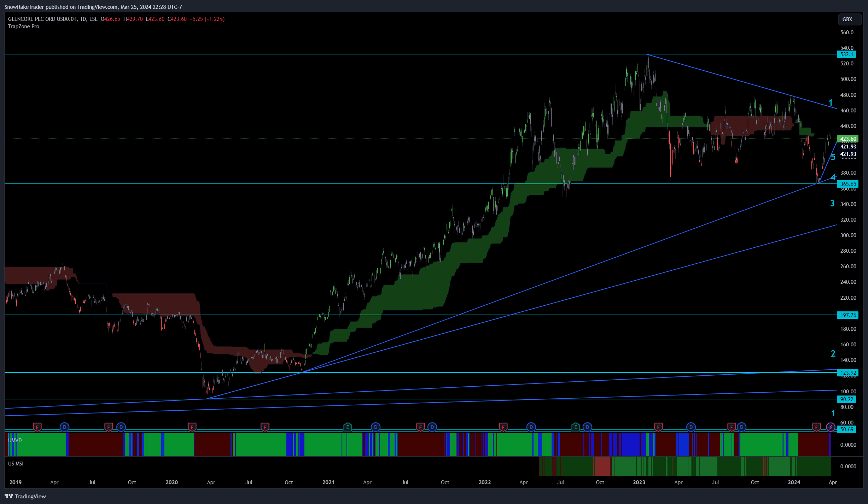Click the 2019 label on time axis

coord(15,482)
